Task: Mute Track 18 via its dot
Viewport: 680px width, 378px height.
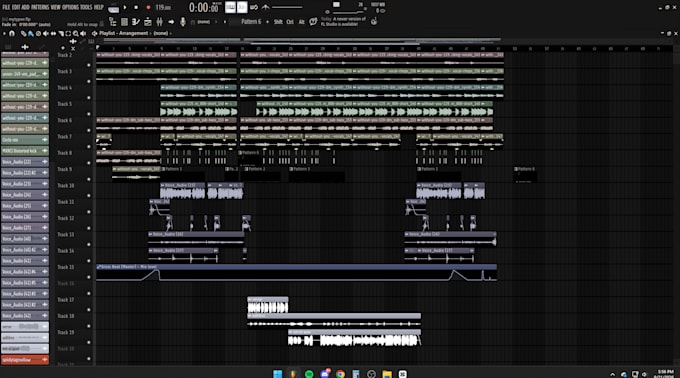Action: point(89,326)
